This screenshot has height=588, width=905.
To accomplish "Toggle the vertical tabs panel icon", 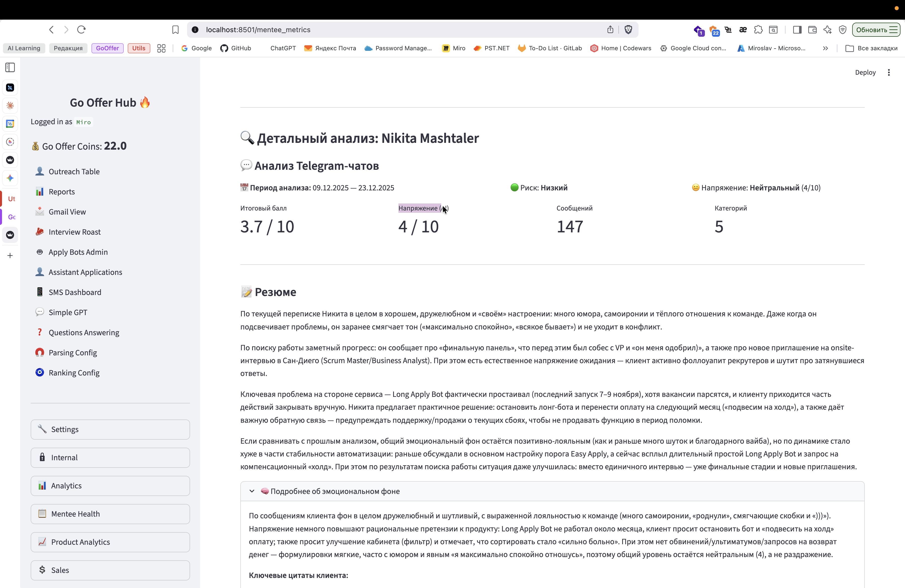I will (10, 68).
